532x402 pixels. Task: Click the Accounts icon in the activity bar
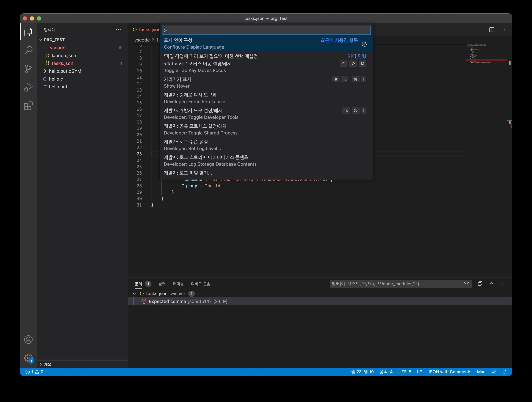click(28, 339)
